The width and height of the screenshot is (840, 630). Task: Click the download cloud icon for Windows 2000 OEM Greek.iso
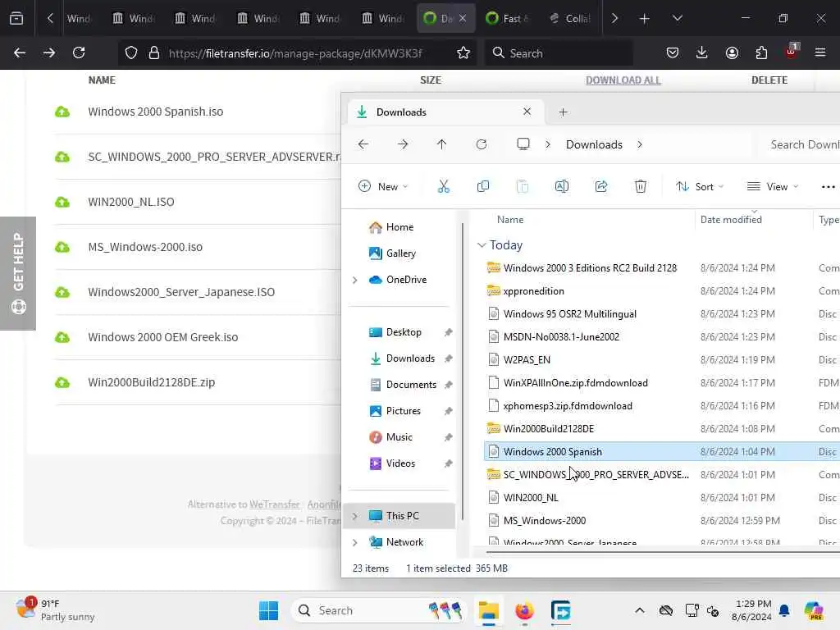(x=62, y=337)
